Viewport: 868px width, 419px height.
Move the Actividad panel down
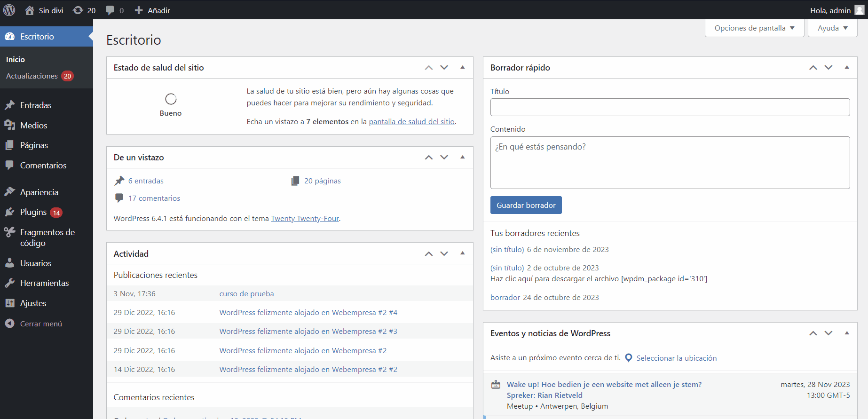coord(444,254)
